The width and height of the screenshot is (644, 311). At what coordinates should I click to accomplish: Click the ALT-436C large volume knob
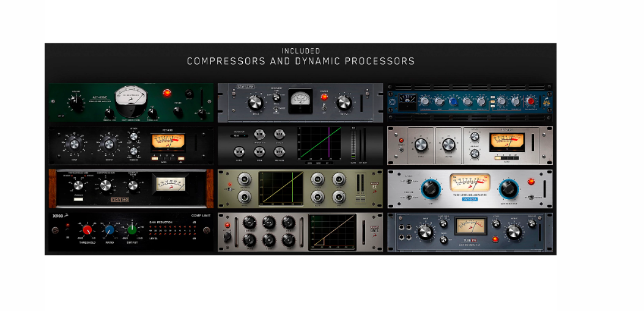coord(77,102)
